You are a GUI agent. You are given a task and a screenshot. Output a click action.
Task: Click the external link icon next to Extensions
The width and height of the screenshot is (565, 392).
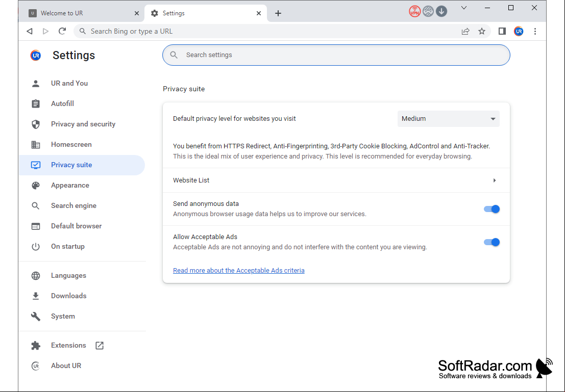[100, 346]
